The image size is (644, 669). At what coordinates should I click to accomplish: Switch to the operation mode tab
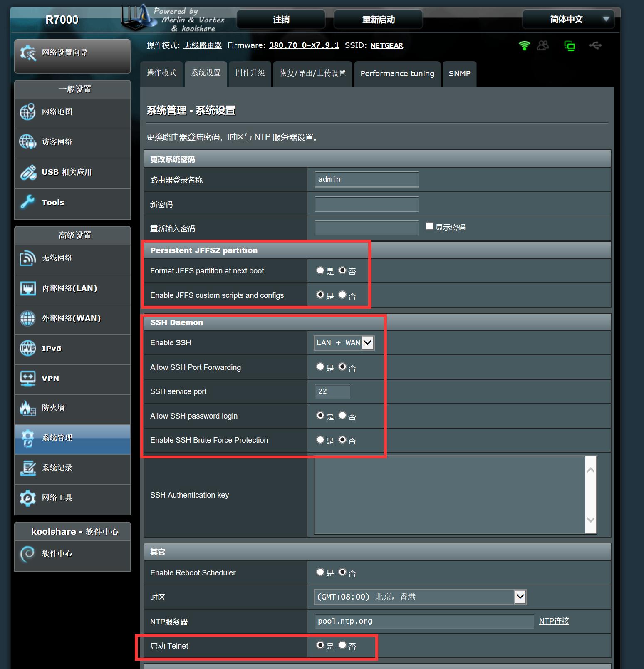(161, 73)
